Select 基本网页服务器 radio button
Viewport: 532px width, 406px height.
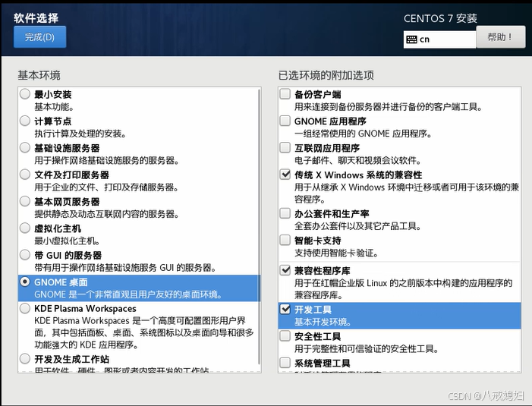pos(25,201)
